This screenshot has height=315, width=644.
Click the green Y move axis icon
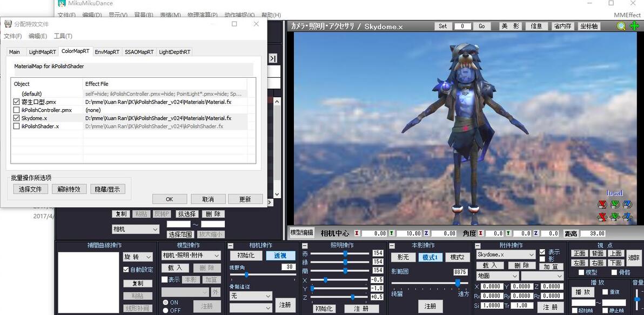615,217
